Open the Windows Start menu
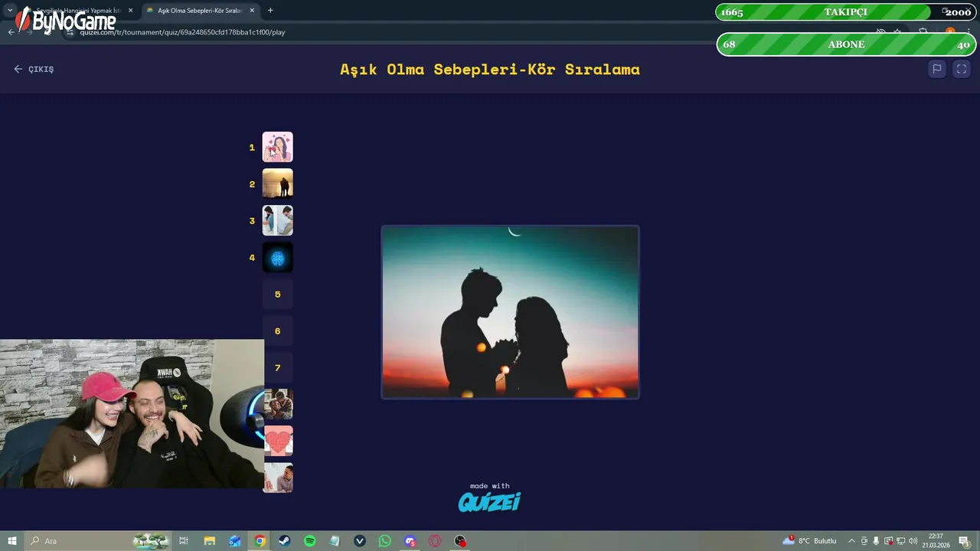980x551 pixels. [x=12, y=541]
